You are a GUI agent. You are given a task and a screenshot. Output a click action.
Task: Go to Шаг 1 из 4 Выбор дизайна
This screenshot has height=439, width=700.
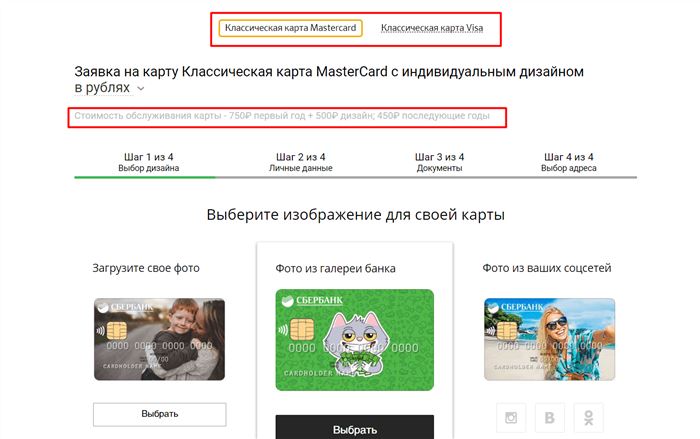point(149,162)
